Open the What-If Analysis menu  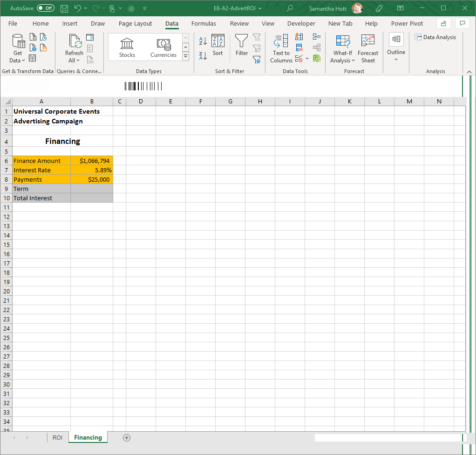(343, 48)
